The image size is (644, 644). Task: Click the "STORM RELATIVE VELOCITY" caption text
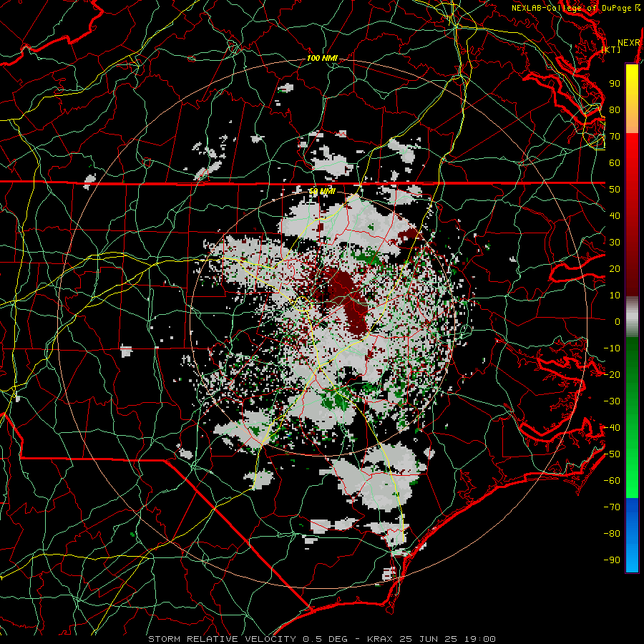(x=222, y=639)
